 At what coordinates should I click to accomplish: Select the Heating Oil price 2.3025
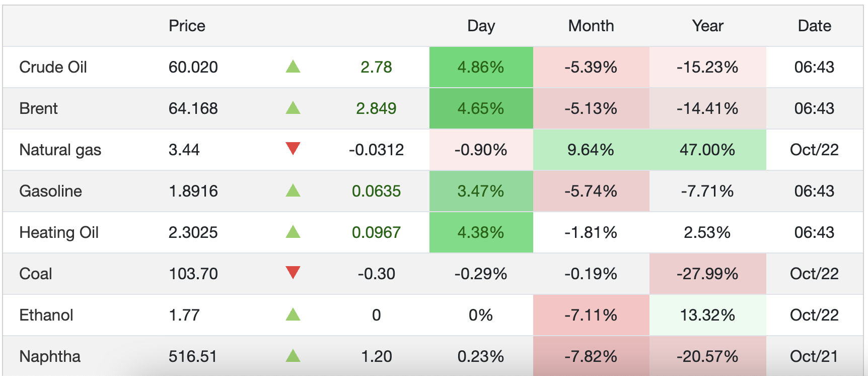pos(193,232)
